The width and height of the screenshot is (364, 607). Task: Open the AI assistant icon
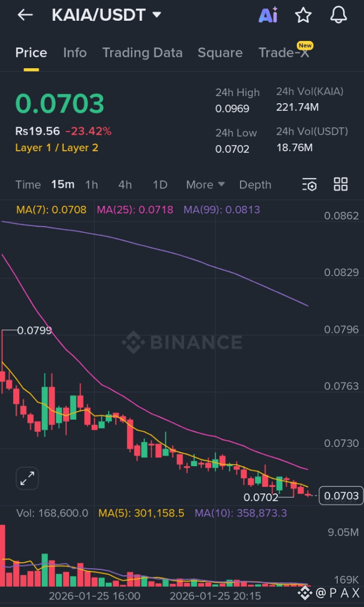click(x=268, y=15)
